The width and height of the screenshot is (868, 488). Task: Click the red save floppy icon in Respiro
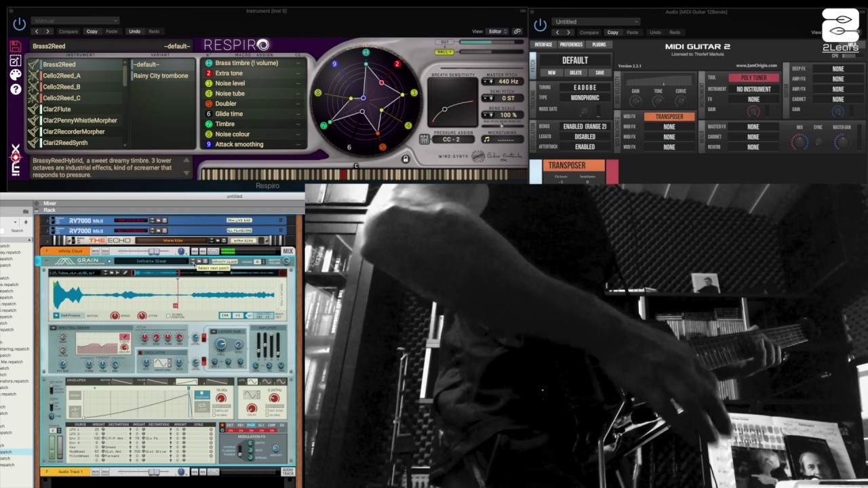(x=15, y=46)
